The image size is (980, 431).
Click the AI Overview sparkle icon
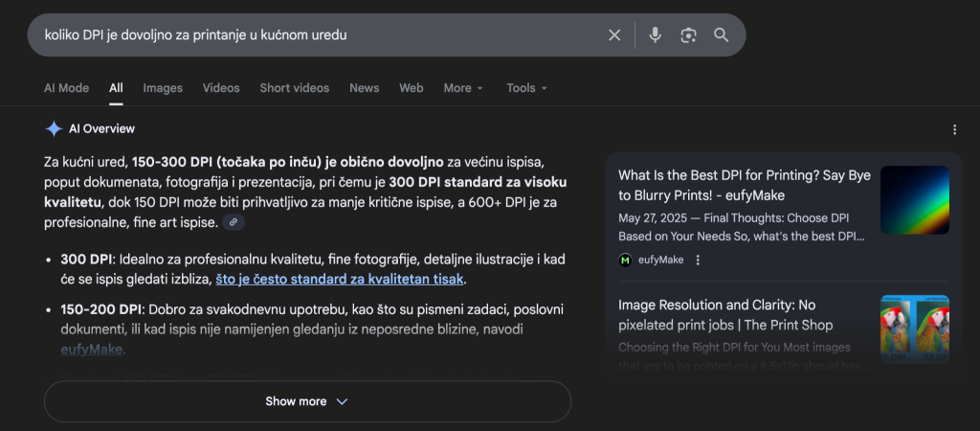click(54, 129)
